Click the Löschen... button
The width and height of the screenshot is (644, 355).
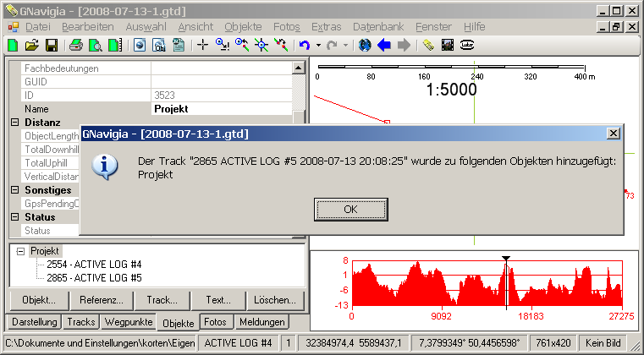pyautogui.click(x=275, y=300)
